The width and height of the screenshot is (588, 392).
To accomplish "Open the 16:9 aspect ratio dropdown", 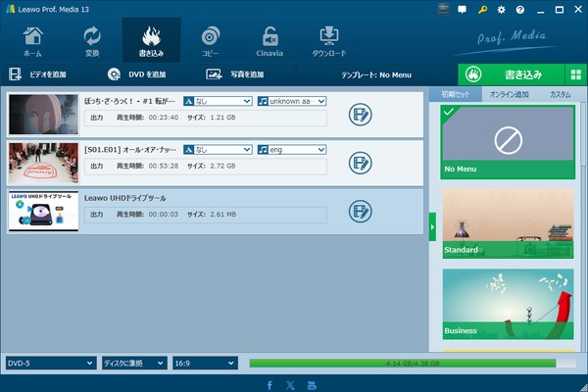I will 205,364.
